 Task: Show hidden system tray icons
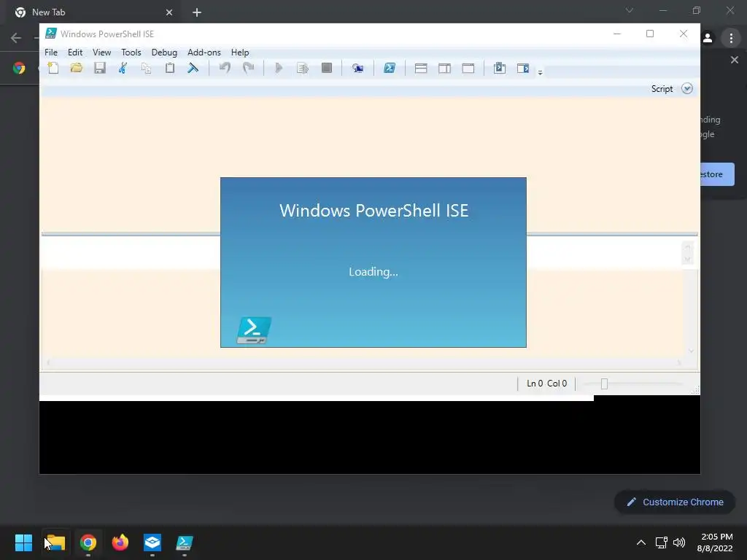(641, 542)
